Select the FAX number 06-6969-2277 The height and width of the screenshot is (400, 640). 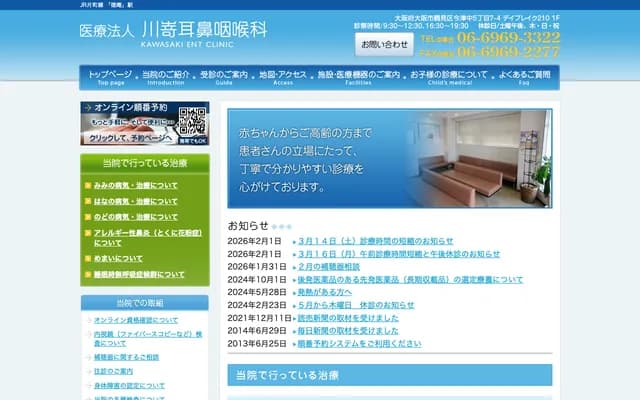pyautogui.click(x=508, y=52)
